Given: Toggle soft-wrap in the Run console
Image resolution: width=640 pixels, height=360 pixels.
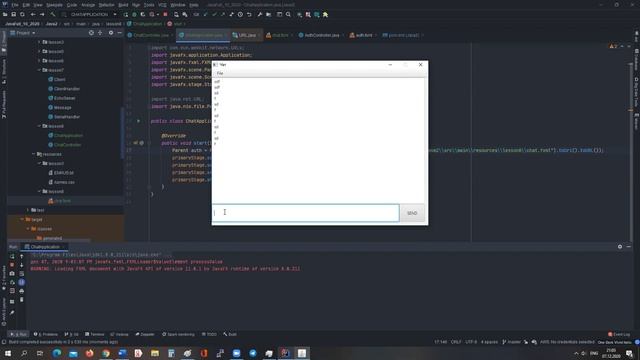Looking at the screenshot, I should (x=22, y=273).
